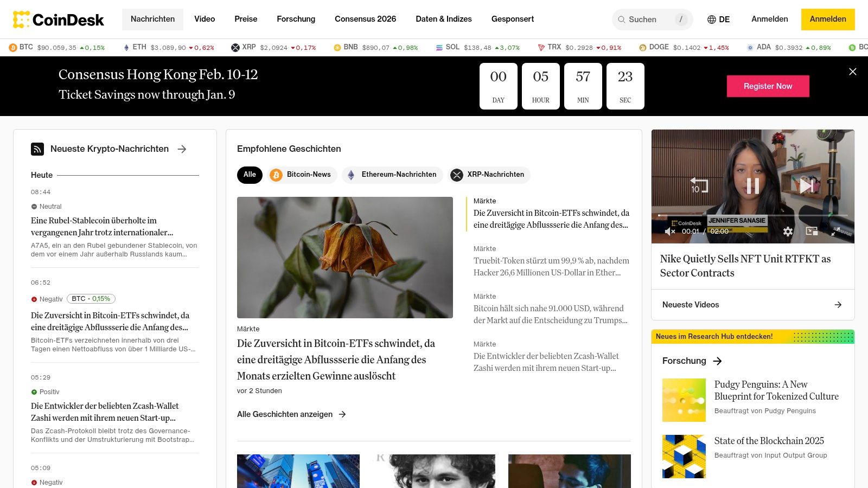This screenshot has height=488, width=868.
Task: Skip to the next video
Action: pos(808,186)
